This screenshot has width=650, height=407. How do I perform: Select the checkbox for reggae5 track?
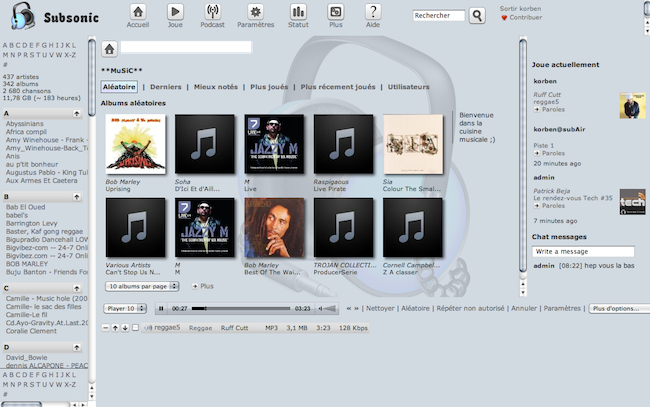coord(135,328)
